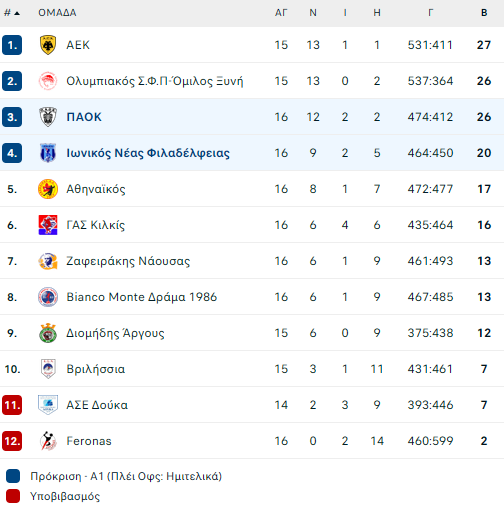Open the Βριλήσσια team link

96,369
